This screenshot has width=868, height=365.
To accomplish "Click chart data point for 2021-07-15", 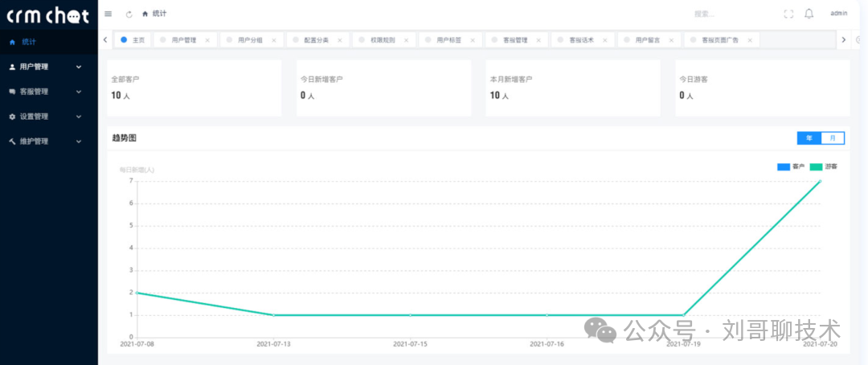I will click(x=410, y=315).
